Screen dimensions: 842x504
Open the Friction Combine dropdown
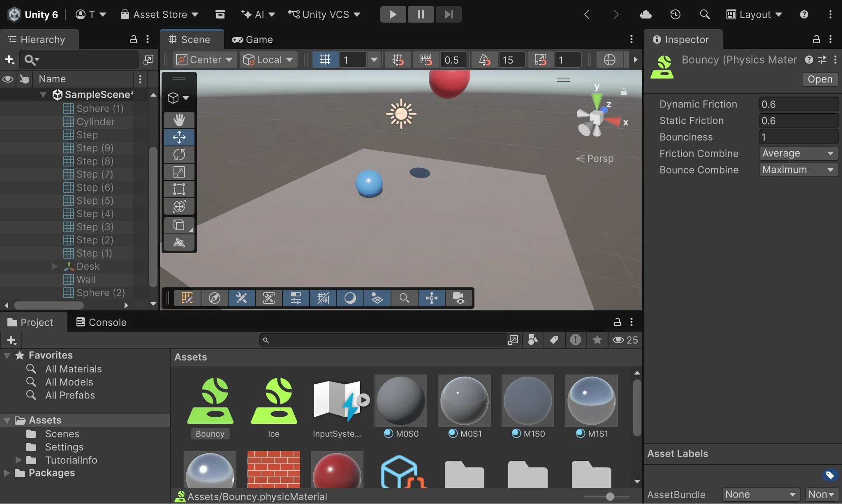click(798, 153)
